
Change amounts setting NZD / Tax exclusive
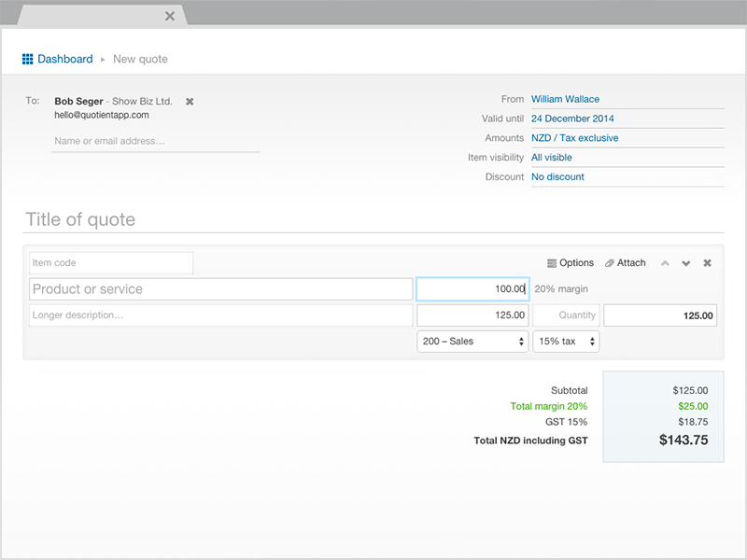(x=574, y=138)
